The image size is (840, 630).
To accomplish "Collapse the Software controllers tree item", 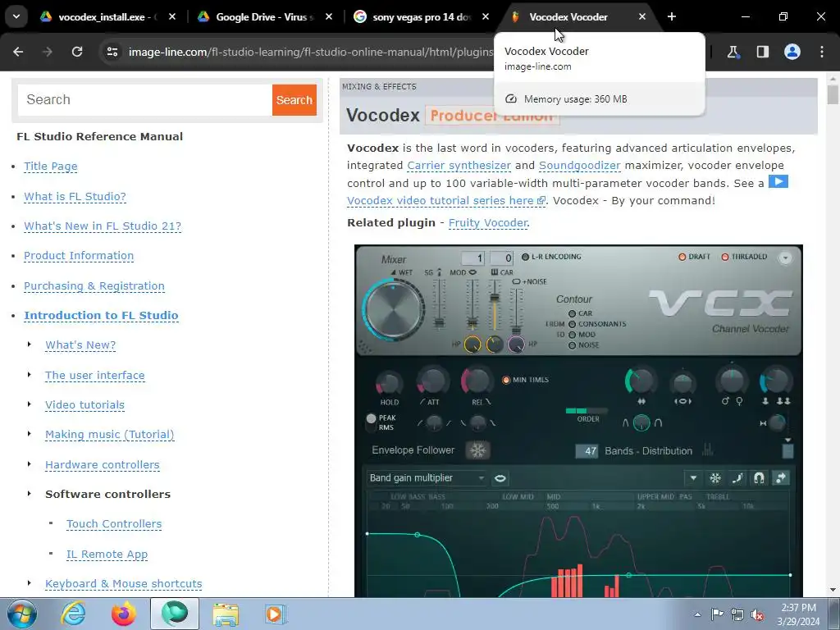I will [x=30, y=493].
